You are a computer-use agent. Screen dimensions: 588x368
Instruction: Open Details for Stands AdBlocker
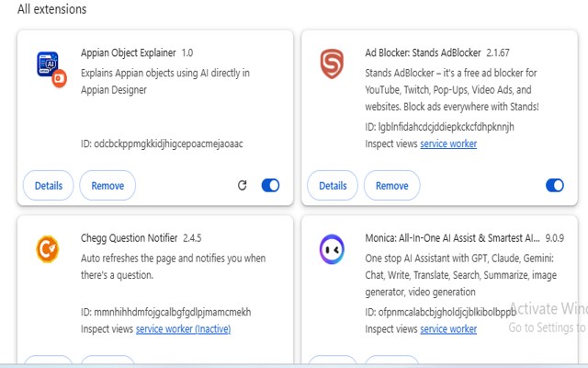coord(333,186)
